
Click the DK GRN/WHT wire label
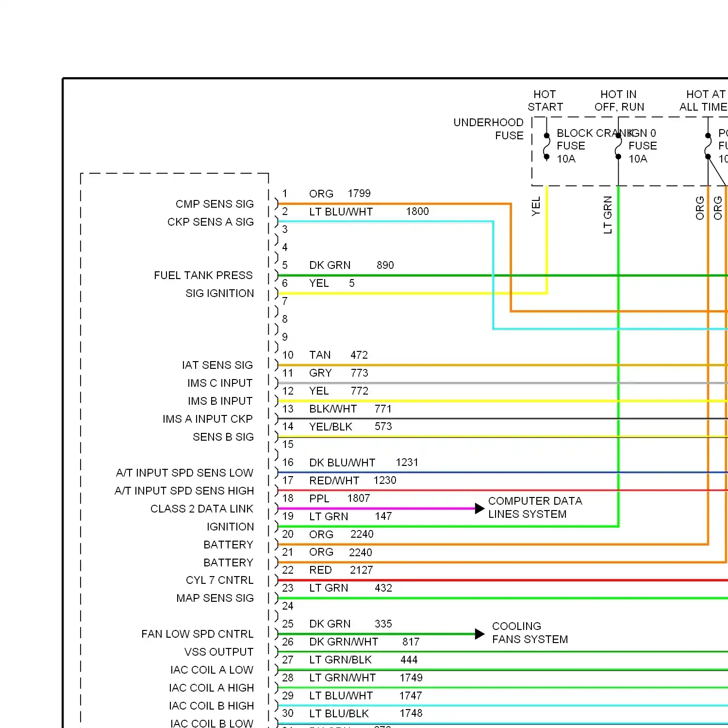[344, 642]
